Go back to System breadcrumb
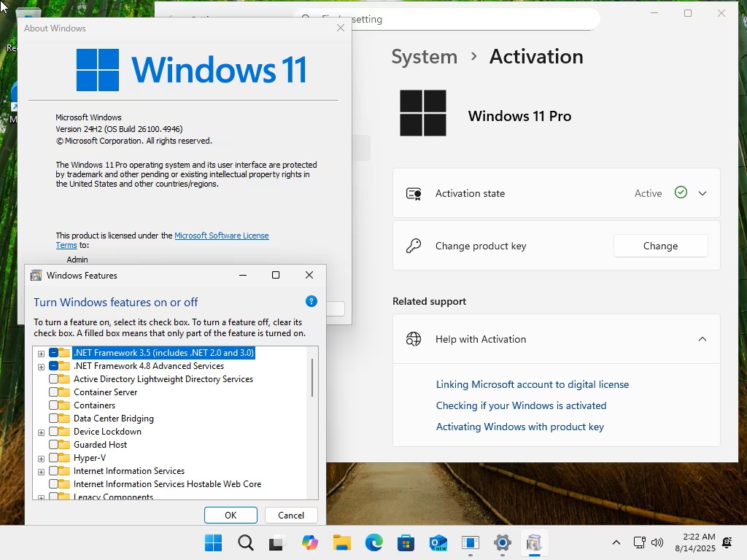Screen dimensions: 747x560 (x=424, y=57)
